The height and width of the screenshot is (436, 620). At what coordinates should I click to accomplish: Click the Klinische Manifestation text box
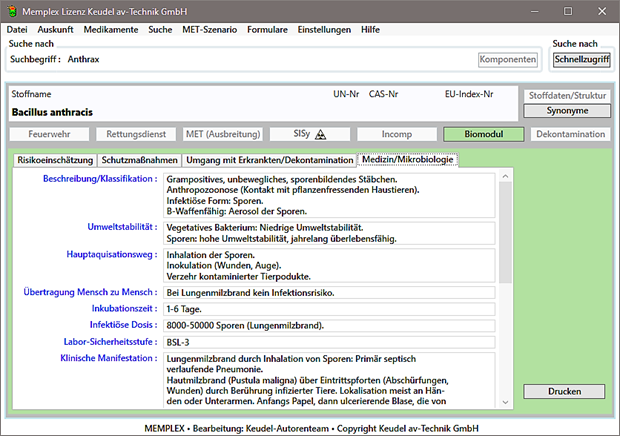coord(329,379)
